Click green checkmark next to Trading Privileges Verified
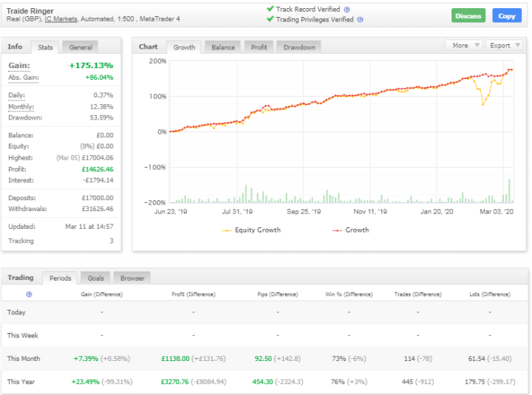Image resolution: width=532 pixels, height=395 pixels. click(x=270, y=20)
